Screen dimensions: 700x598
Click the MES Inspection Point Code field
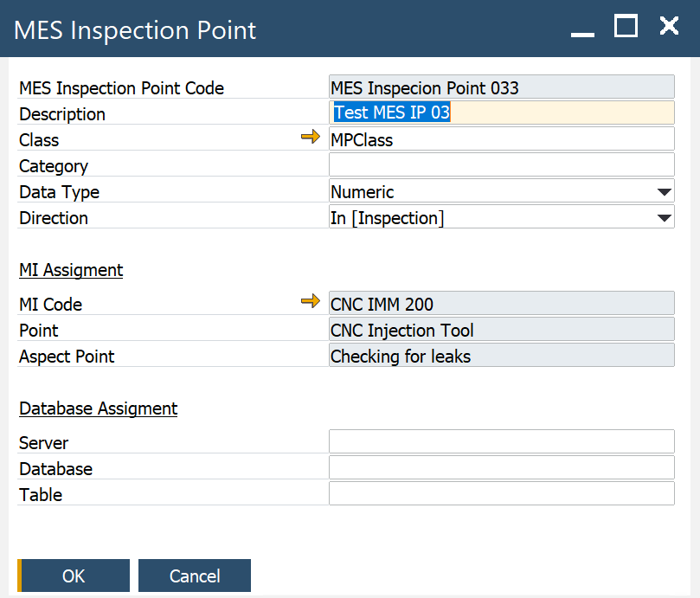[x=501, y=87]
